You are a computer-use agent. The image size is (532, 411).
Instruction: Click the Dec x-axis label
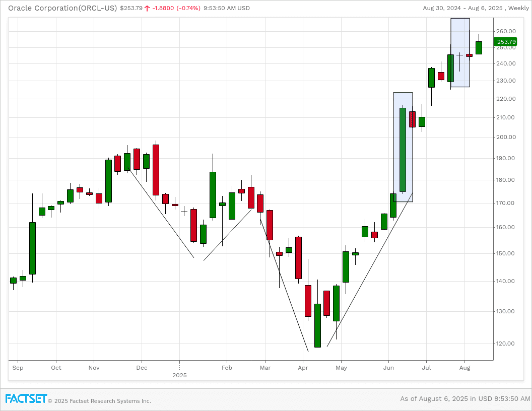click(142, 368)
